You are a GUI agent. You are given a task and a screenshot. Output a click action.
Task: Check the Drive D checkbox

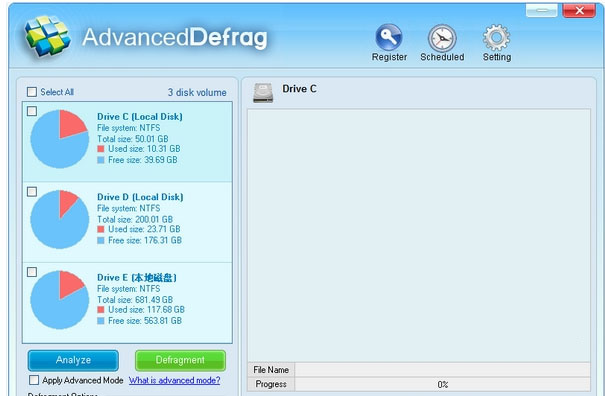(32, 192)
